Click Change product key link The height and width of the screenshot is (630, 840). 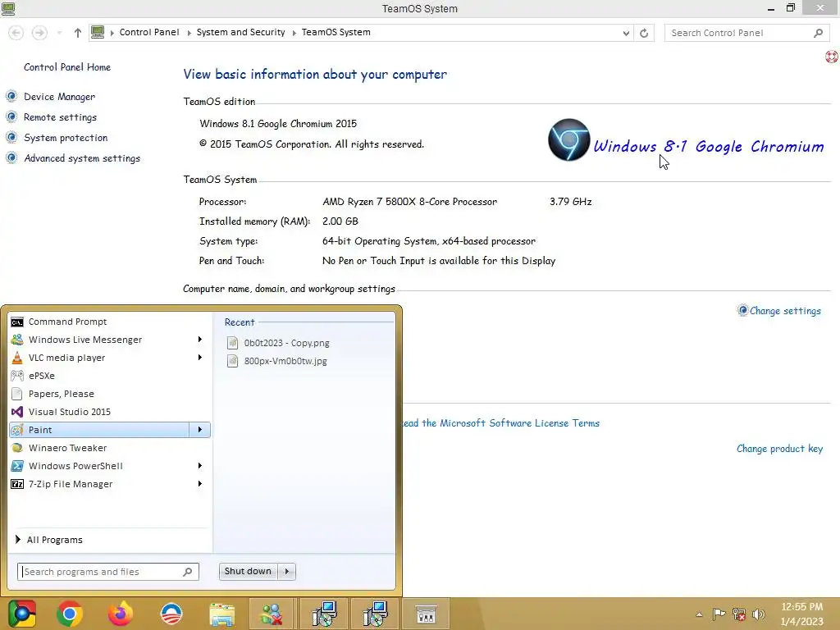coord(779,449)
